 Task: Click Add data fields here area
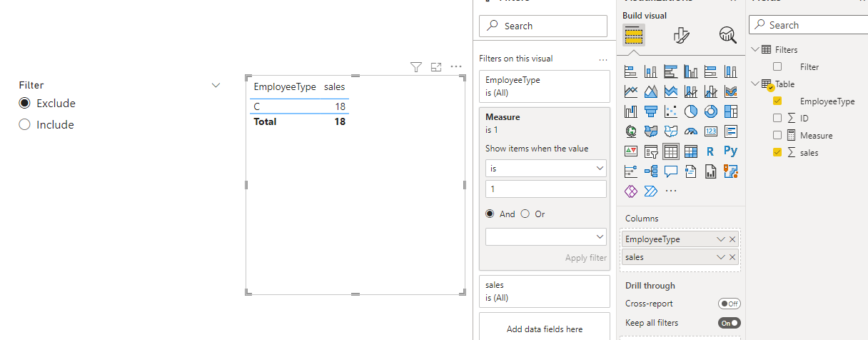545,329
